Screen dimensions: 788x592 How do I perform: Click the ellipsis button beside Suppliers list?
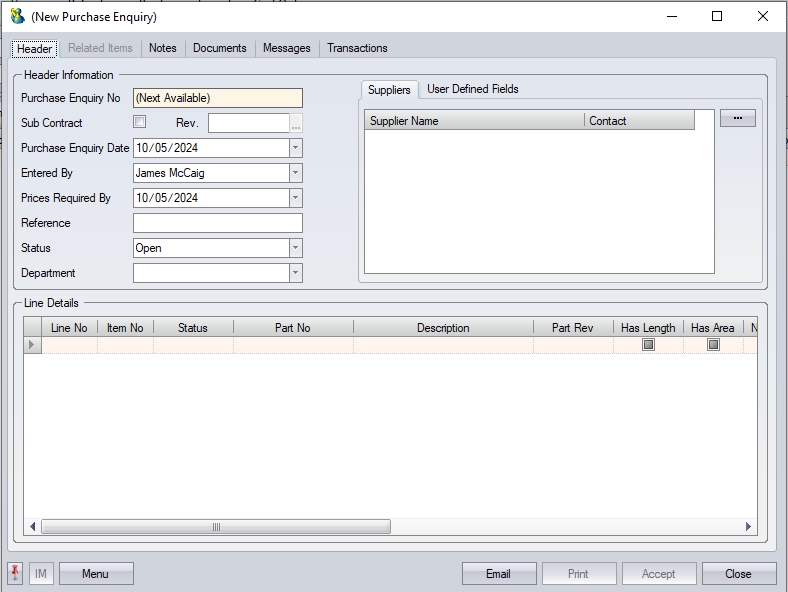pyautogui.click(x=737, y=118)
